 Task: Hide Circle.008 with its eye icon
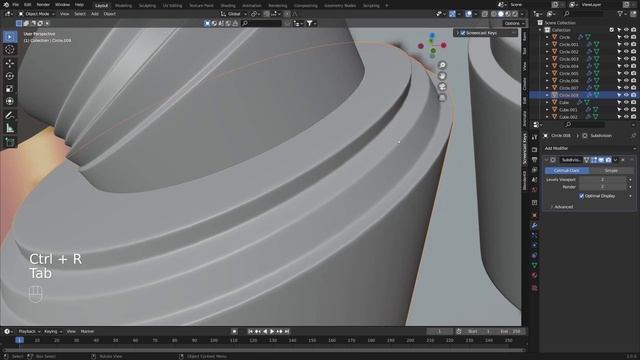626,95
